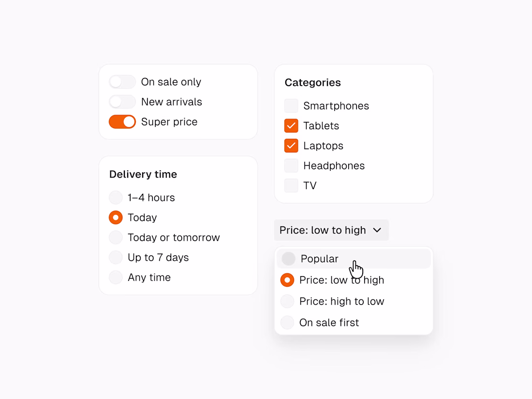532x399 pixels.
Task: Choose Today or tomorrow delivery option
Action: pos(116,237)
